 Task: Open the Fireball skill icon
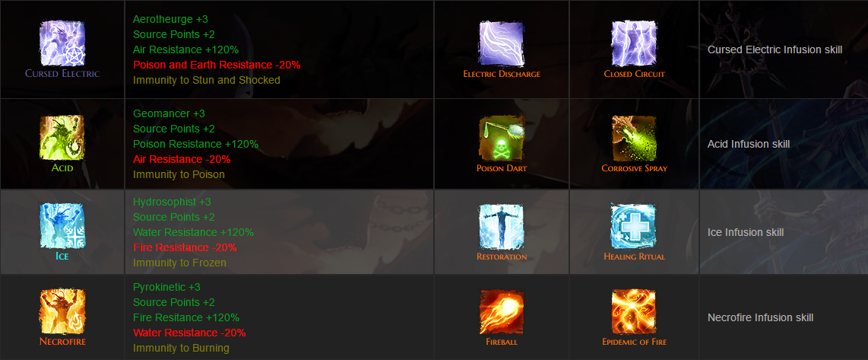(502, 311)
